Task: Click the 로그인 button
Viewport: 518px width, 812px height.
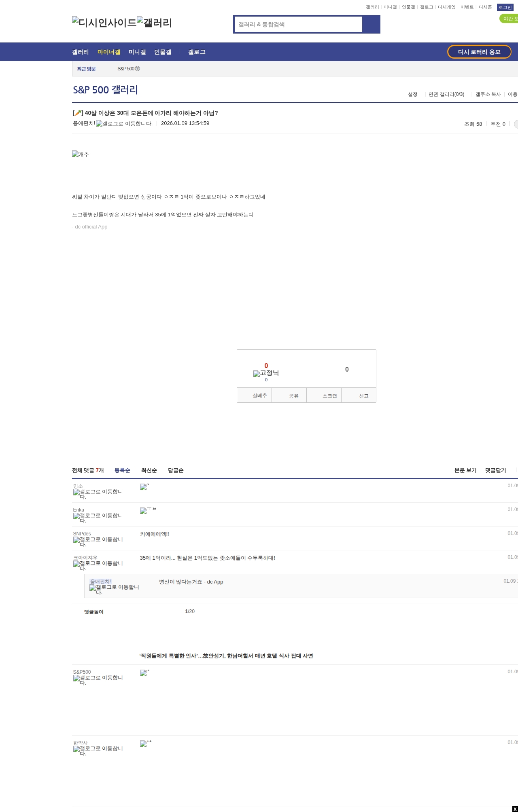Action: (505, 7)
